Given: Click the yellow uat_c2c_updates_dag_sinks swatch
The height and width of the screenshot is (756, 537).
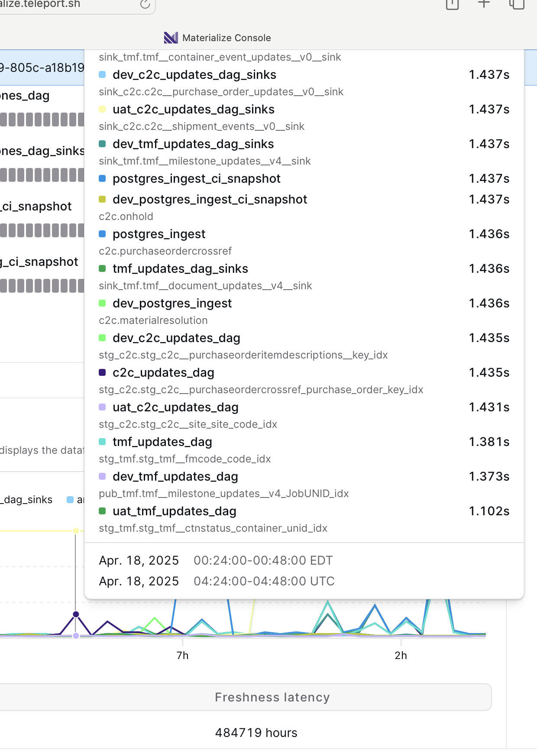Looking at the screenshot, I should 102,109.
